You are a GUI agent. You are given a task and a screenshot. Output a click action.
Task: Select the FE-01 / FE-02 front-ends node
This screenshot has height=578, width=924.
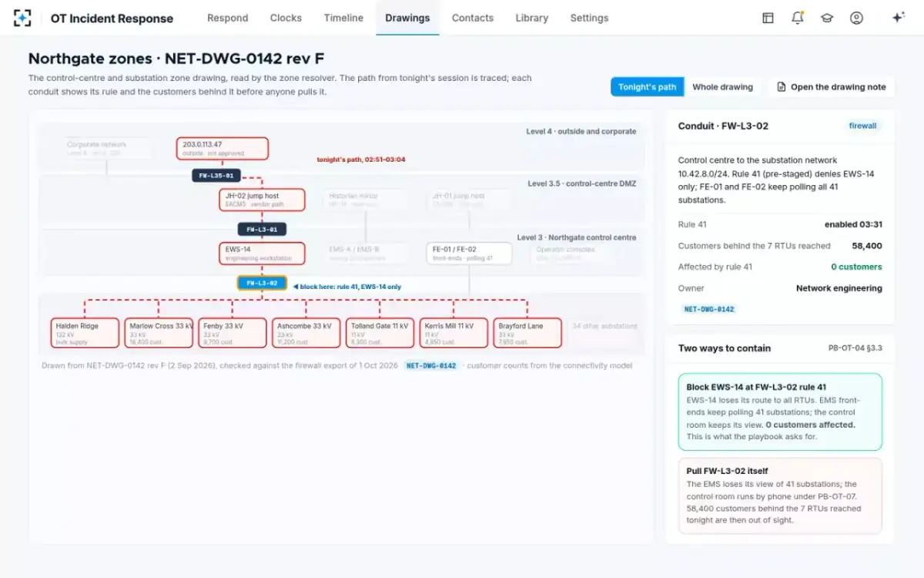[x=469, y=254]
